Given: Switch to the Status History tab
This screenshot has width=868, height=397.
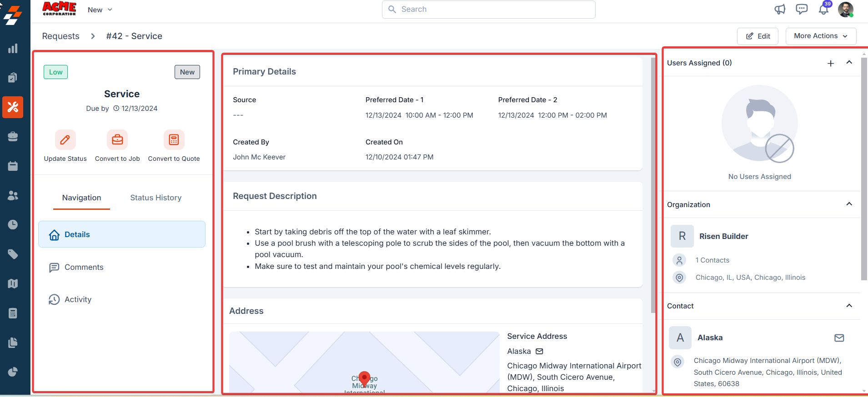Looking at the screenshot, I should (x=156, y=198).
